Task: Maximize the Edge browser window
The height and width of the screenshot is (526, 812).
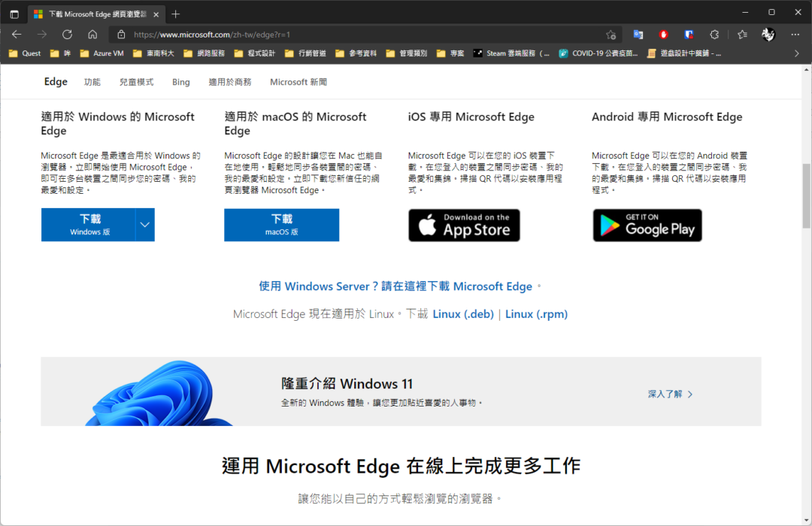Action: [771, 13]
